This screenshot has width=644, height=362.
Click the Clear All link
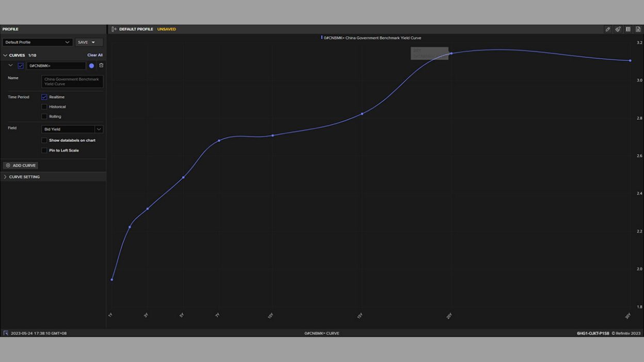point(95,55)
